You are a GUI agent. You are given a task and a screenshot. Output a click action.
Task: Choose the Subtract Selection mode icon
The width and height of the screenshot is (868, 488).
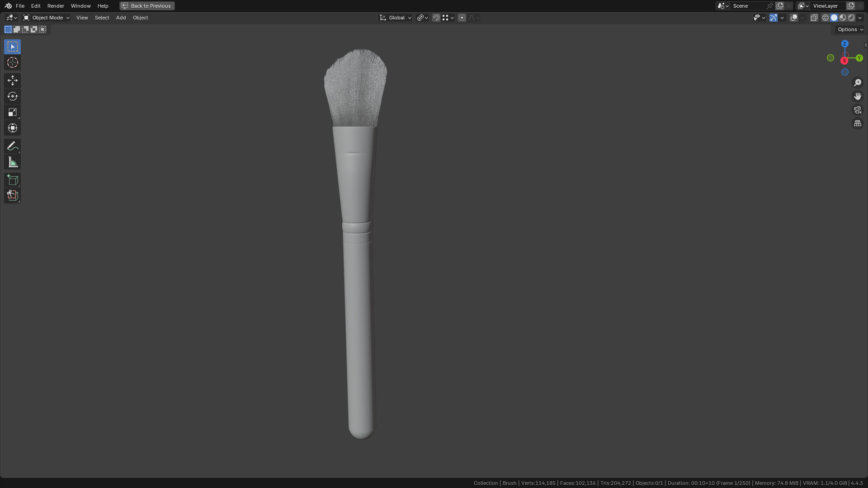tap(25, 29)
